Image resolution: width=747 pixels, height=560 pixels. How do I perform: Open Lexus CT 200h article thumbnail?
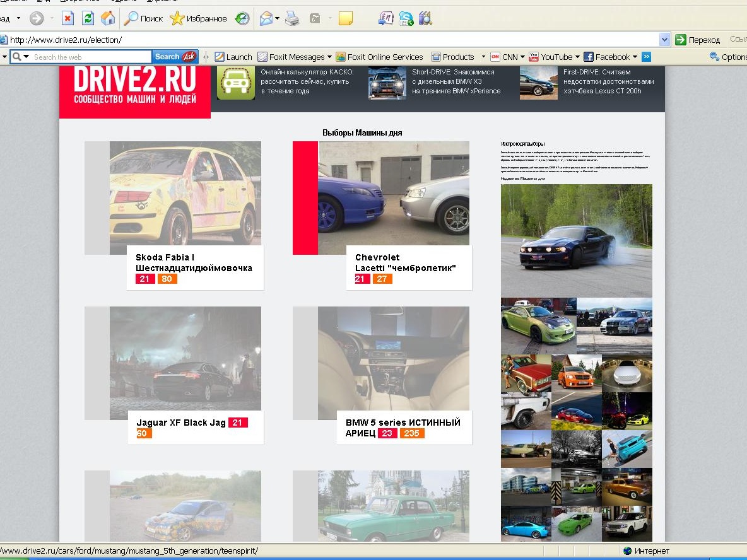click(538, 83)
